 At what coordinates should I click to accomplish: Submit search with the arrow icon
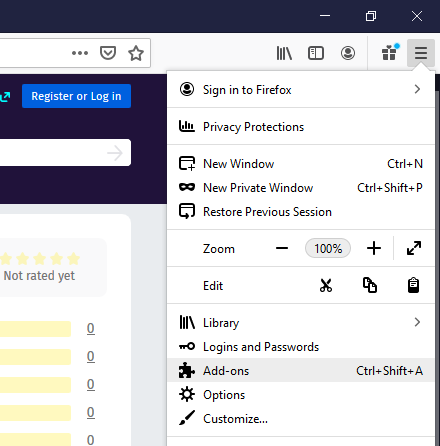(x=115, y=153)
